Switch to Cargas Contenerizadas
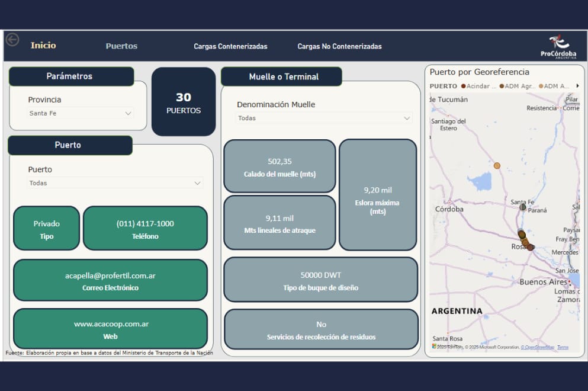 (230, 47)
